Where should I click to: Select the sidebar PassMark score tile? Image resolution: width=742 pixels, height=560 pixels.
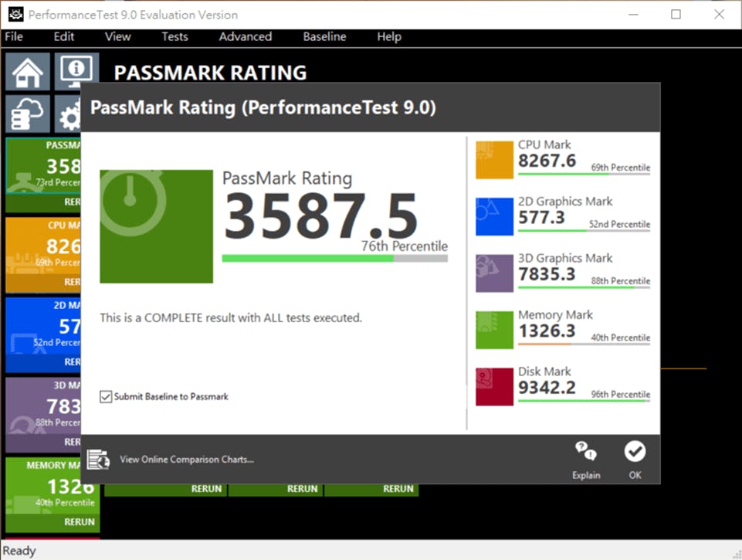(x=63, y=166)
